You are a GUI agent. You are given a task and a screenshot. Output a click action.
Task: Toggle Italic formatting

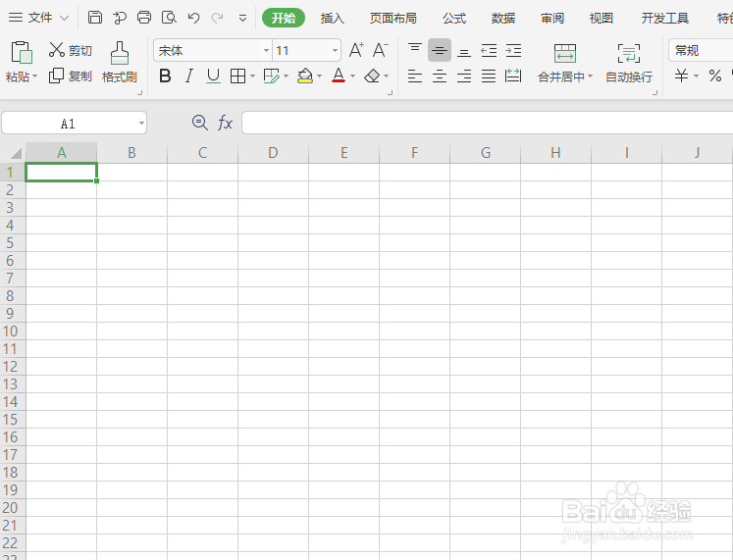tap(188, 76)
